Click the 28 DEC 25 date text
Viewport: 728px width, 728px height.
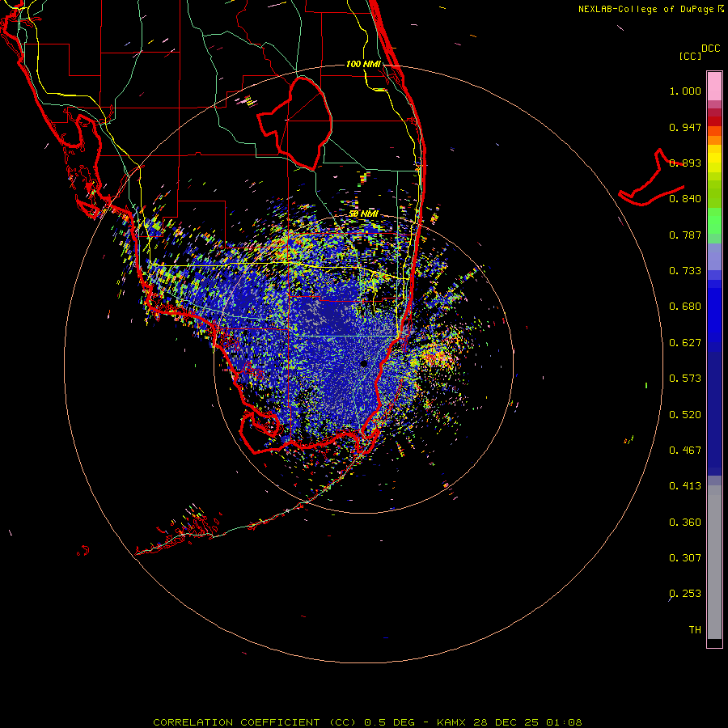point(506,722)
